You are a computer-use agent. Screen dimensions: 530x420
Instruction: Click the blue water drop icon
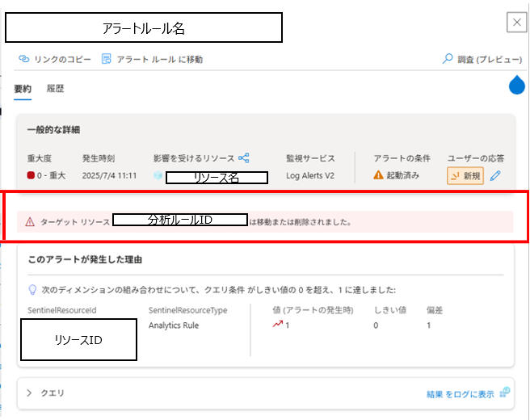517,85
